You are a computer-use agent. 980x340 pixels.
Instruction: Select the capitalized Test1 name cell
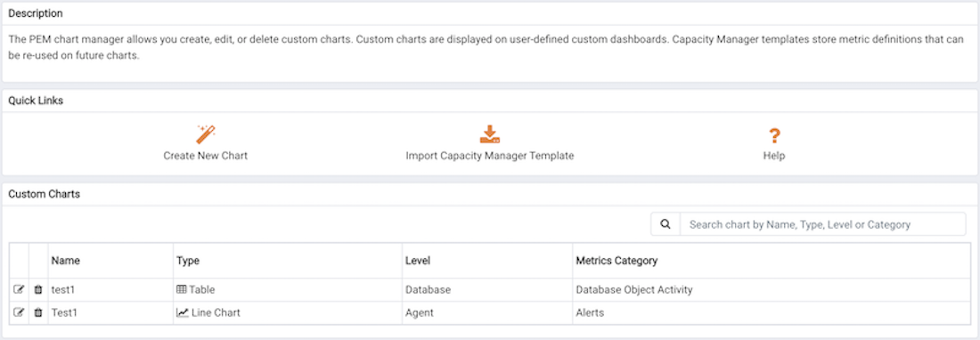click(110, 312)
